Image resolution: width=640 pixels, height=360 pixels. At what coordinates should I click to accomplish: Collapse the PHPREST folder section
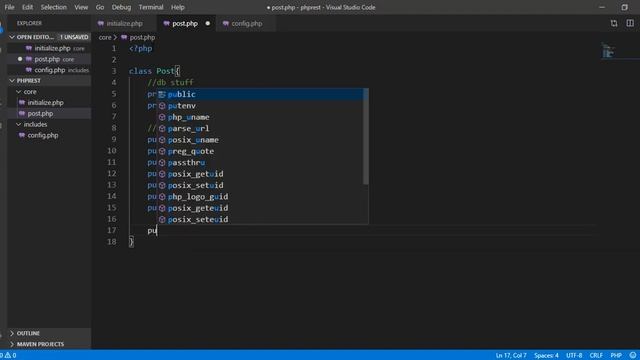[x=49, y=81]
